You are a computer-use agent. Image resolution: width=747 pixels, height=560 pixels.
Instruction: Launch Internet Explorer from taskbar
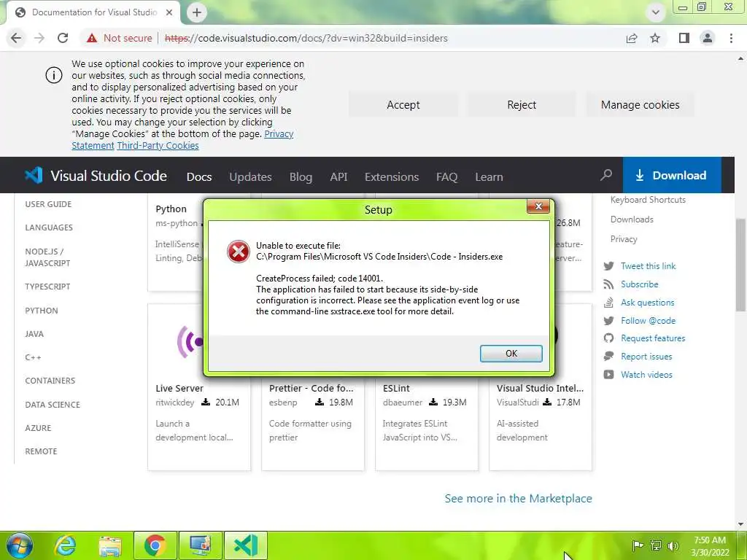tap(65, 545)
